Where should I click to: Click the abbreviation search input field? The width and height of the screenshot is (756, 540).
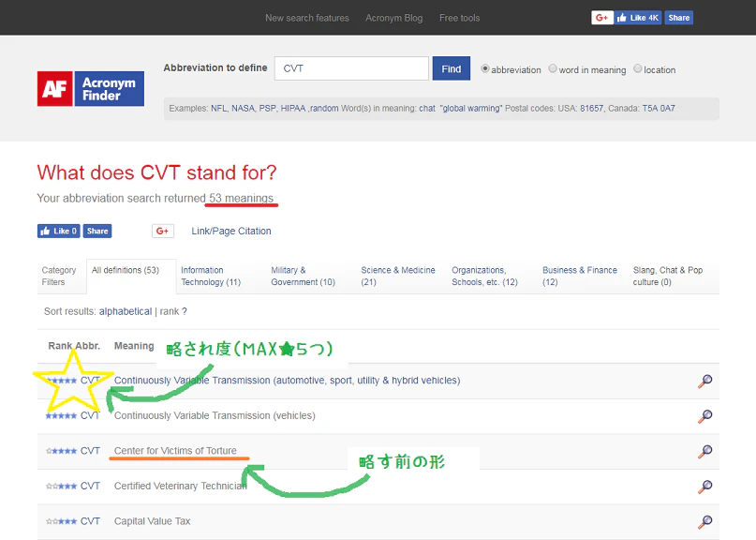click(x=351, y=68)
